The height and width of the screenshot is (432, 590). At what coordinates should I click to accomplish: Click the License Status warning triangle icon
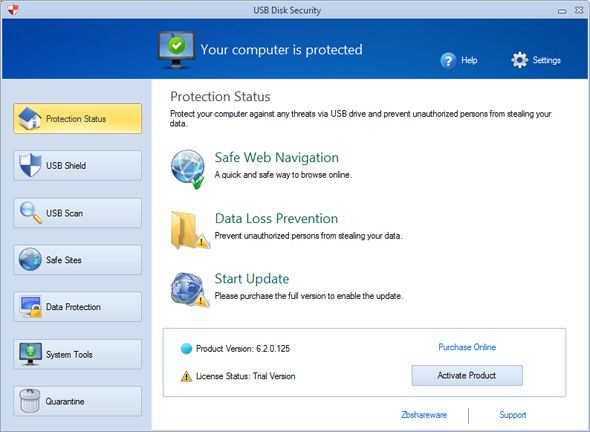coord(186,376)
